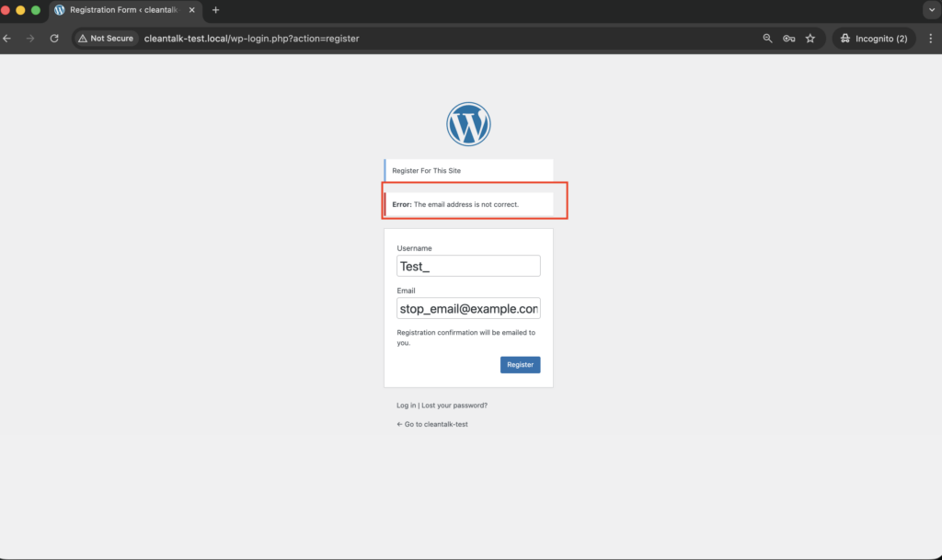This screenshot has height=560, width=942.
Task: Click the WordPress favicon on the tab
Action: tap(60, 10)
